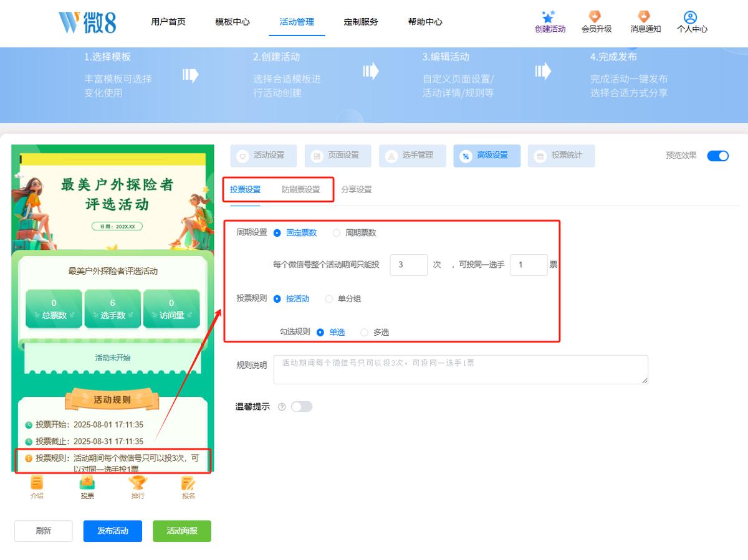
Task: Click the 微8 logo
Action: (x=87, y=22)
